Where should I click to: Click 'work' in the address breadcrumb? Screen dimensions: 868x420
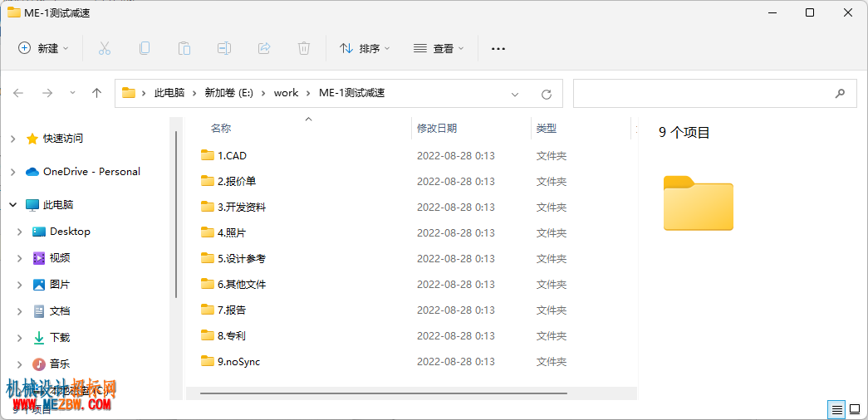pos(287,93)
